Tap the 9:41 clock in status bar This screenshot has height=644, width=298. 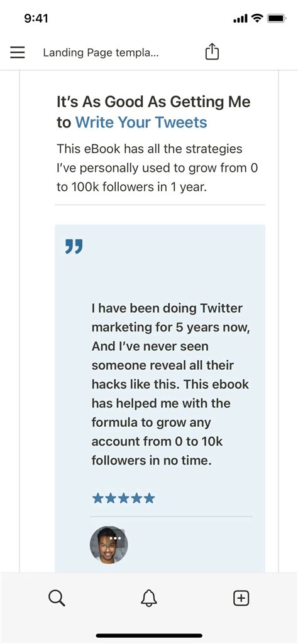coord(36,18)
